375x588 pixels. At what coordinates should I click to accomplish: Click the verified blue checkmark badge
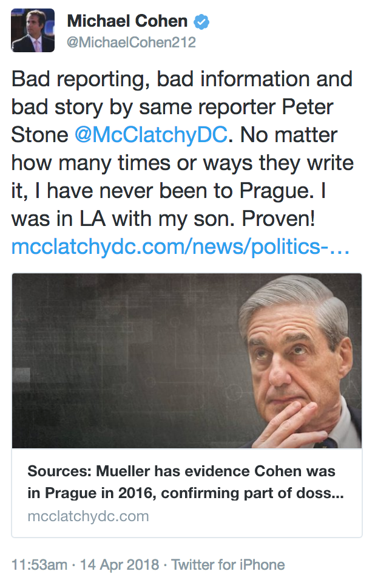(201, 22)
